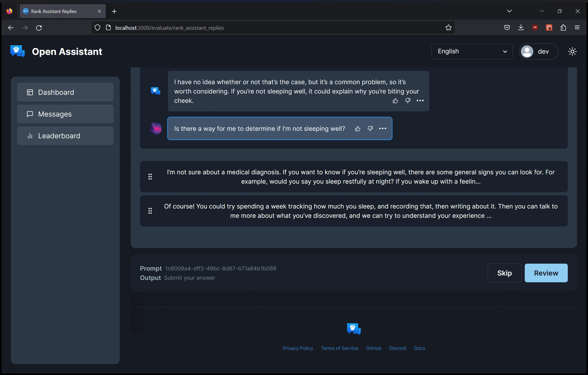The image size is (588, 375).
Task: Open the dev user account menu
Action: (538, 52)
